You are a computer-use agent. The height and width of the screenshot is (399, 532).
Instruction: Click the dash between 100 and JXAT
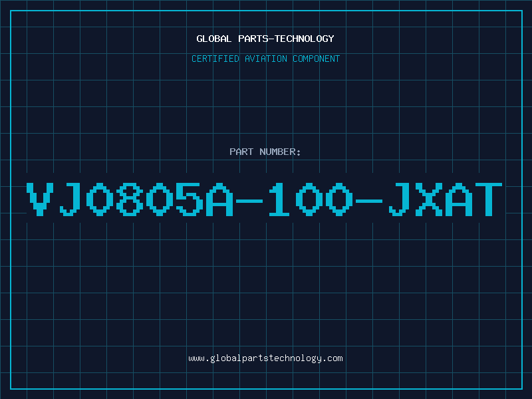pyautogui.click(x=369, y=201)
